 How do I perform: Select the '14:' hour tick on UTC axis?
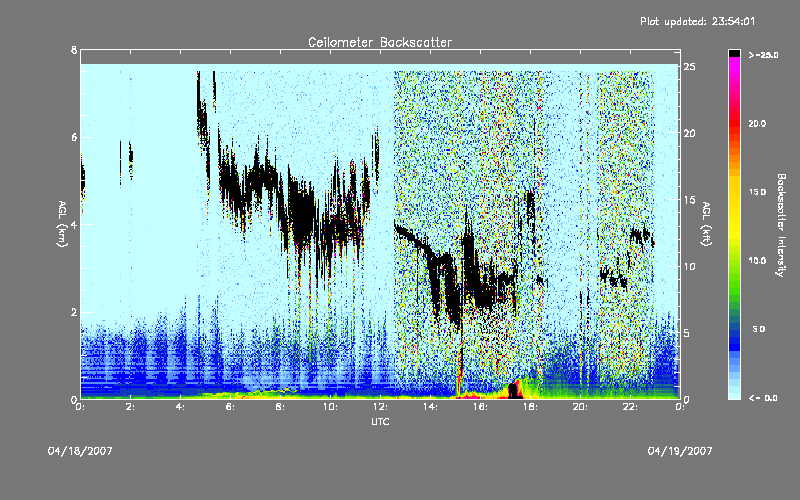click(430, 407)
